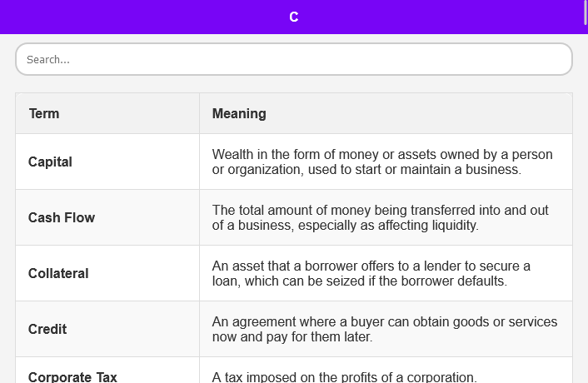
Task: Click the Capital meaning about wealth
Action: pos(382,162)
